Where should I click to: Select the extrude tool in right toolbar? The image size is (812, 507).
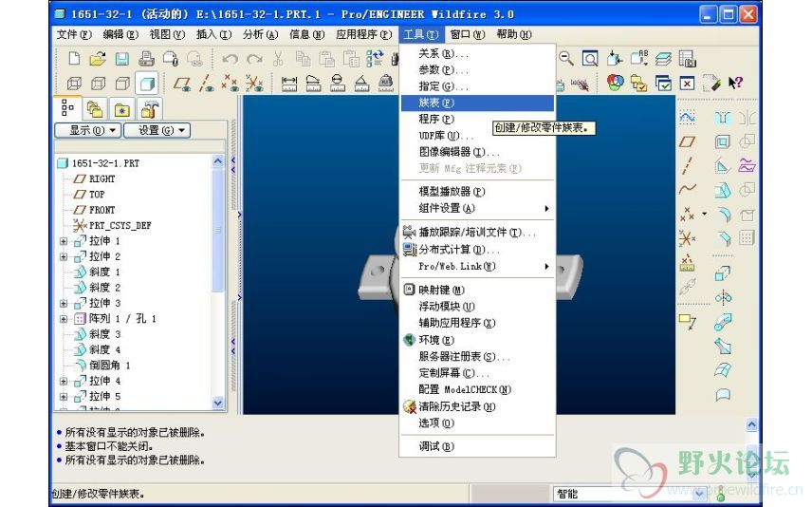pos(723,273)
